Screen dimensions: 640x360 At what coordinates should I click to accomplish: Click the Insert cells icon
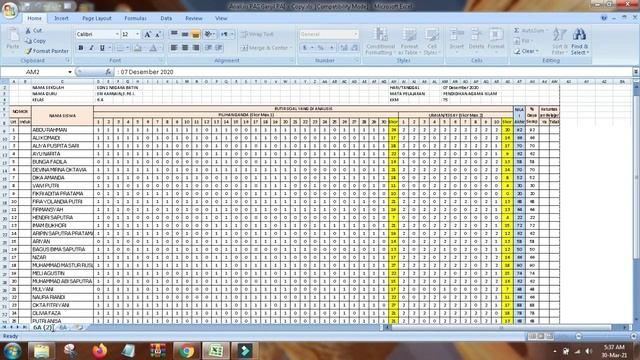pyautogui.click(x=457, y=34)
